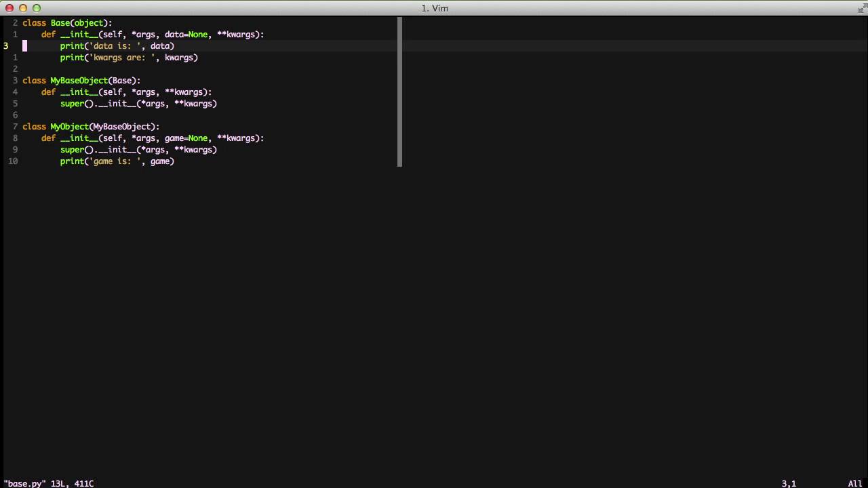Click the print('game is: ', game) line
The image size is (868, 488).
(117, 161)
